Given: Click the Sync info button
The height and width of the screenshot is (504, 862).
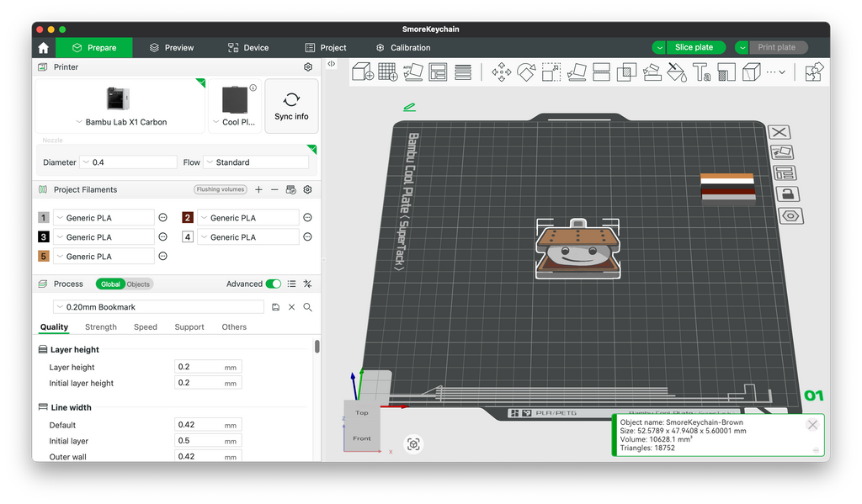Looking at the screenshot, I should click(x=291, y=106).
